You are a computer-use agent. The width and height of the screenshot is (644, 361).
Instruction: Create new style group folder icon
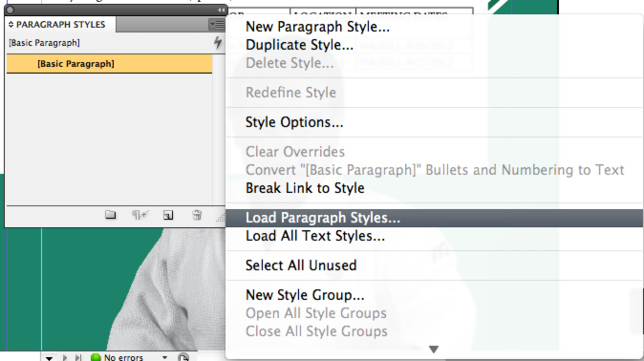click(x=110, y=215)
